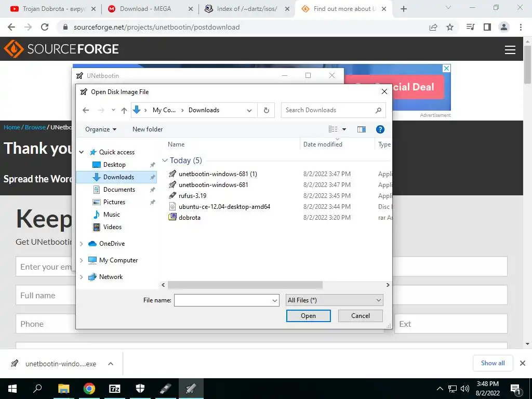Viewport: 532px width, 399px height.
Task: Open Chrome profile avatar
Action: point(504,27)
